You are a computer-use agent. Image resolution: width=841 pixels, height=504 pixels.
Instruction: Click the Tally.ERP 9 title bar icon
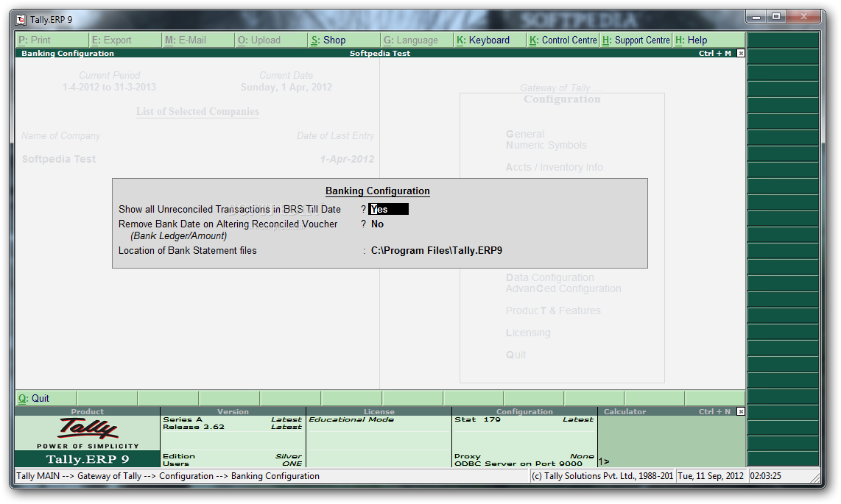pyautogui.click(x=21, y=20)
